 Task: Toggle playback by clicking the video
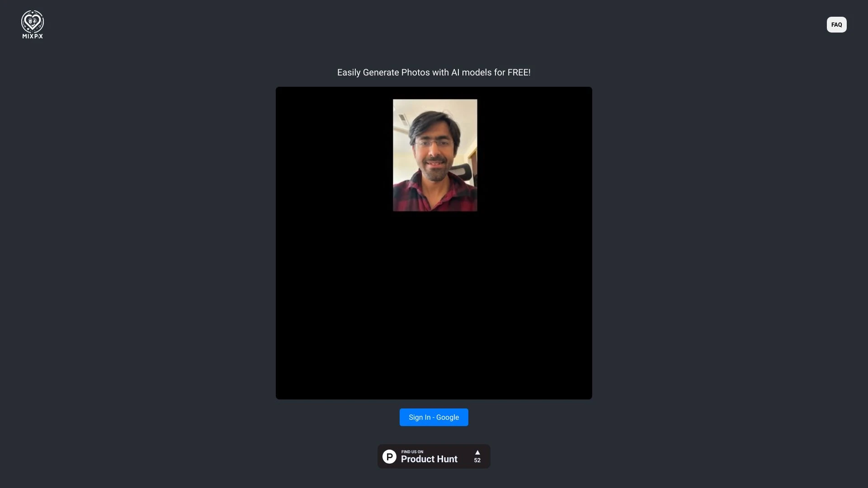point(434,243)
